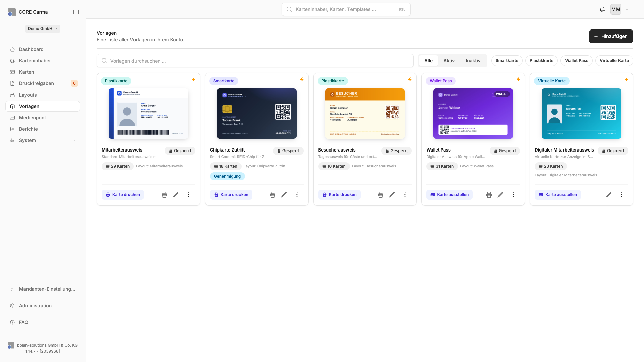Click the 29 Karten badge

(x=118, y=166)
